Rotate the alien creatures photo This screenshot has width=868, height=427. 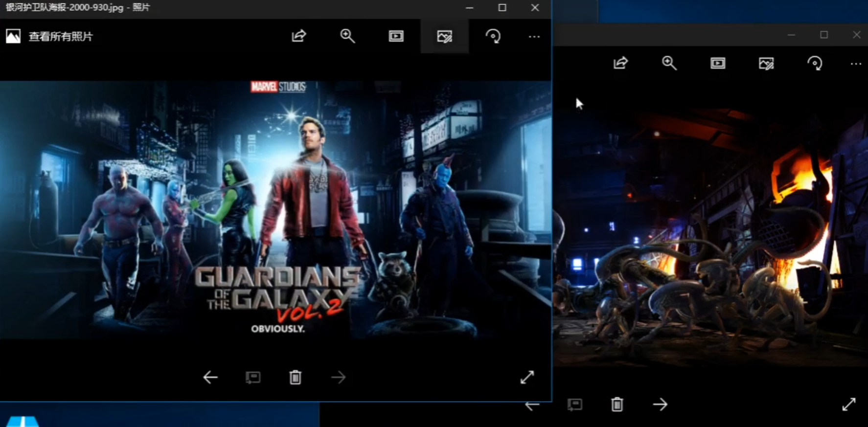pos(815,64)
